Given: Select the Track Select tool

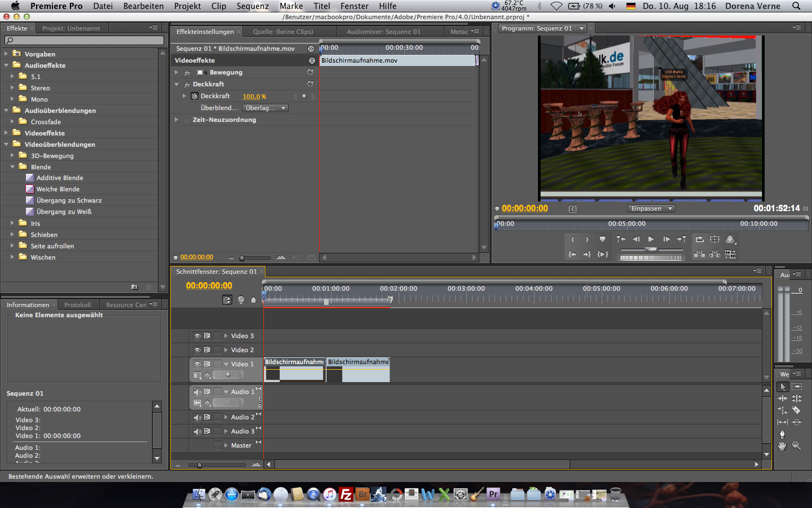Looking at the screenshot, I should [x=796, y=387].
